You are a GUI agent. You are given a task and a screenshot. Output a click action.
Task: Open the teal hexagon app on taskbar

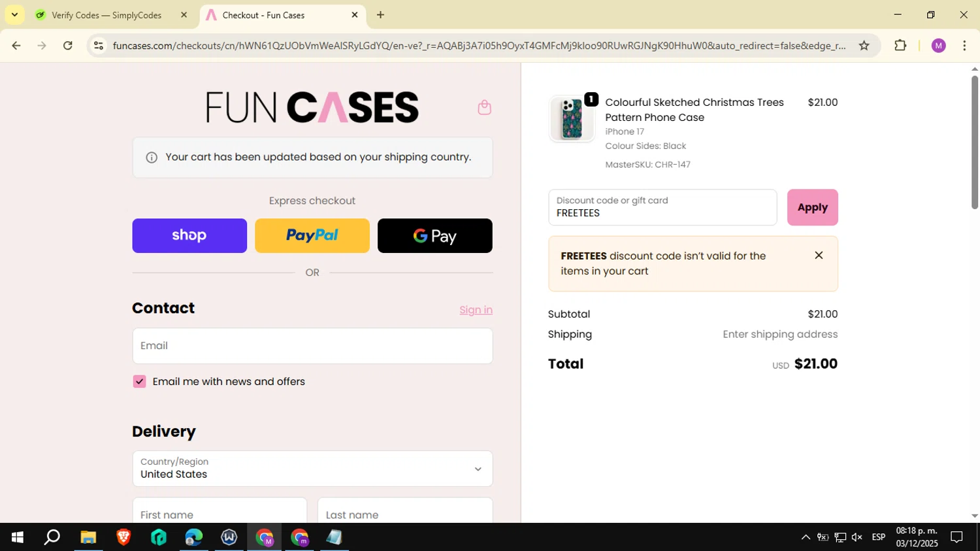[159, 537]
